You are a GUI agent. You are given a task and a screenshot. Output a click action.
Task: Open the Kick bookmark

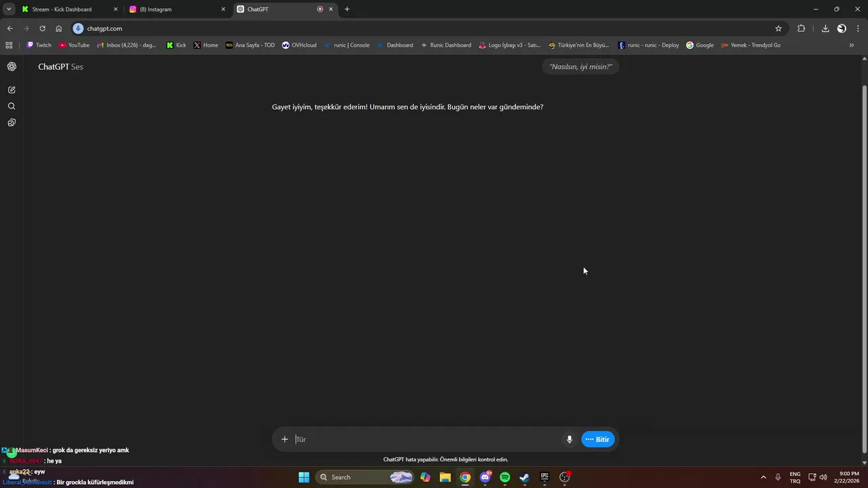pyautogui.click(x=176, y=45)
